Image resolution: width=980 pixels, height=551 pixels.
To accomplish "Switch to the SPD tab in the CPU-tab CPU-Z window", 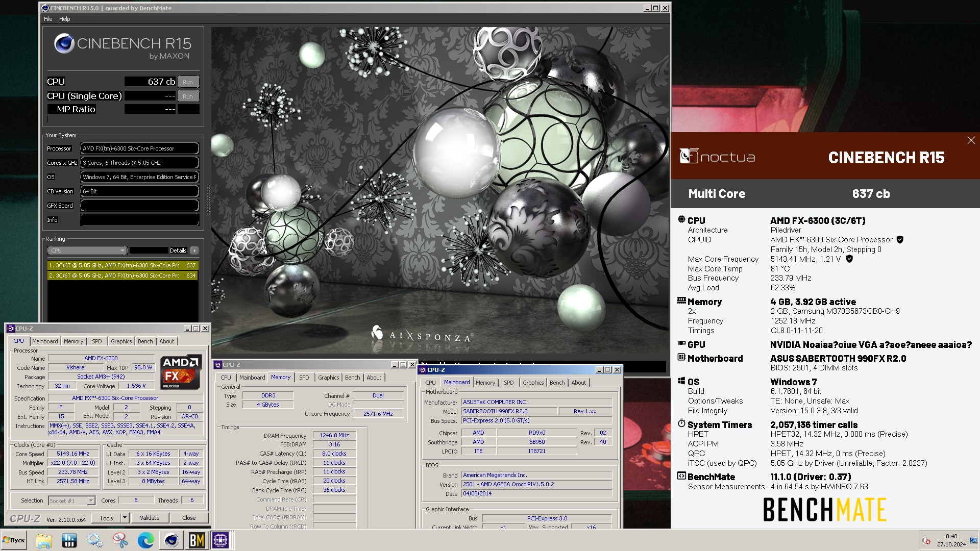I will (x=97, y=341).
